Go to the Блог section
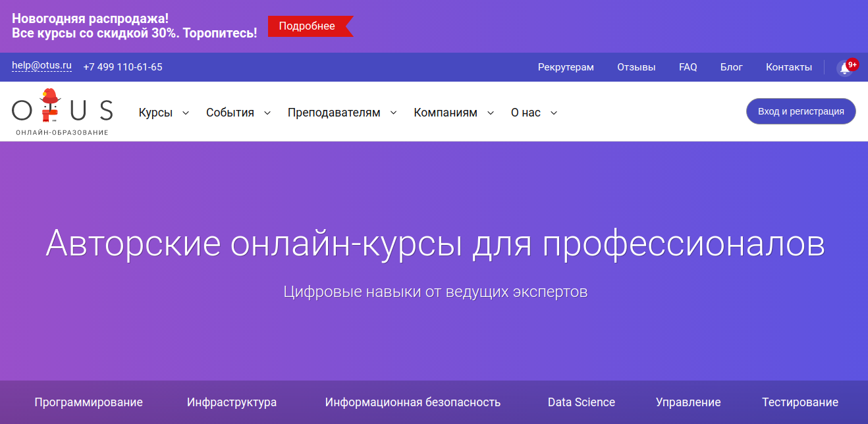Image resolution: width=868 pixels, height=424 pixels. 731,66
